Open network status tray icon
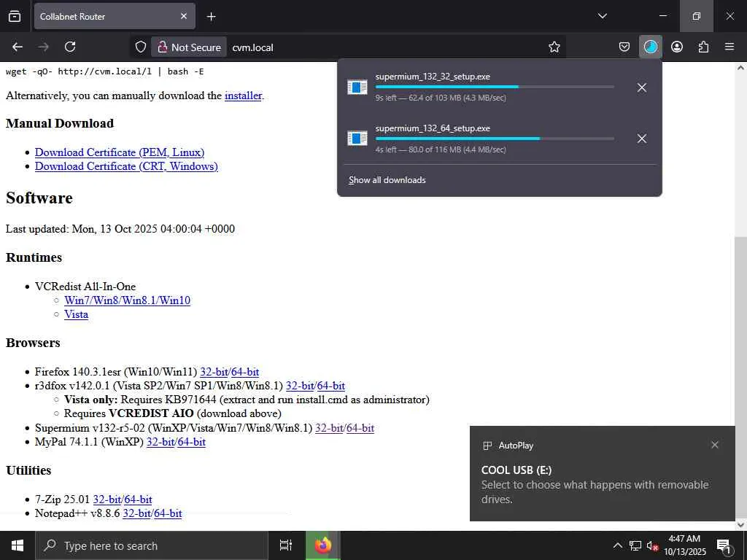747x560 pixels. pyautogui.click(x=635, y=545)
